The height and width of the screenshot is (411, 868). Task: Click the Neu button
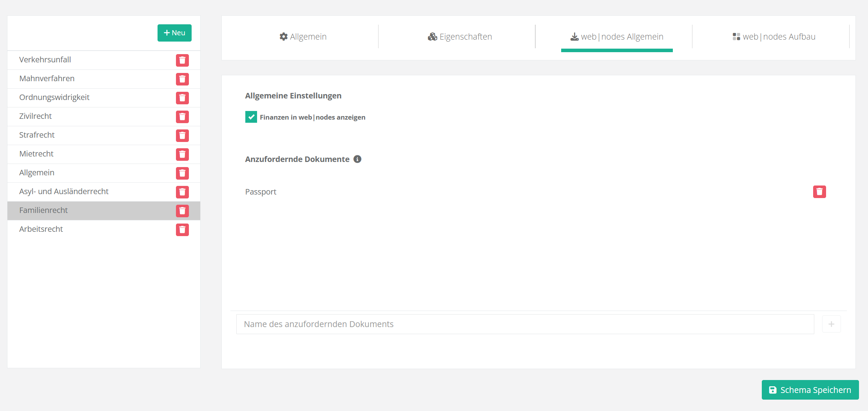pos(174,33)
